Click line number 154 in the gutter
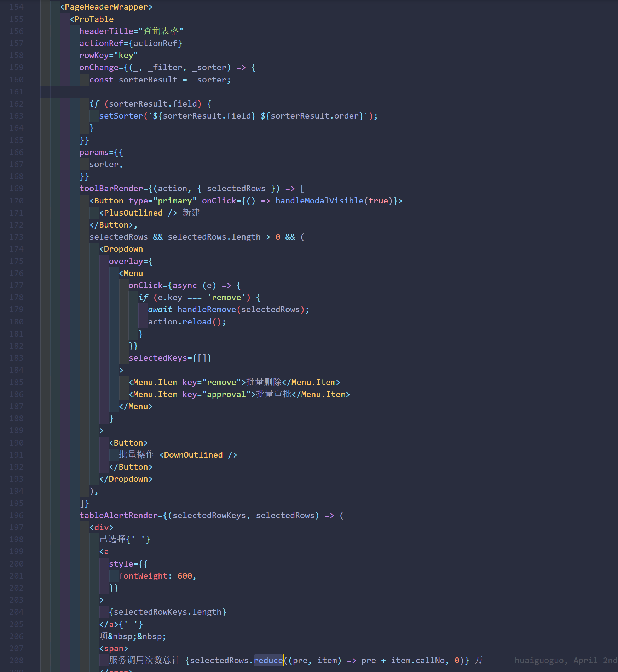 [x=16, y=7]
